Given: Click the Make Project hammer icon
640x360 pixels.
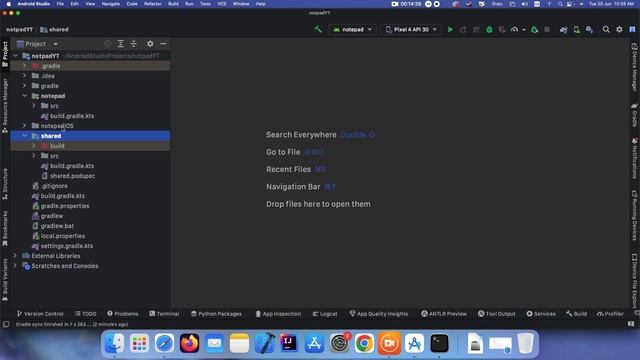Looking at the screenshot, I should click(318, 29).
